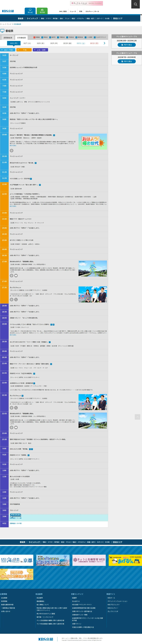Open 海と日本 PROJECT in 京都 banner
This screenshot has width=142, height=644.
point(16,560)
